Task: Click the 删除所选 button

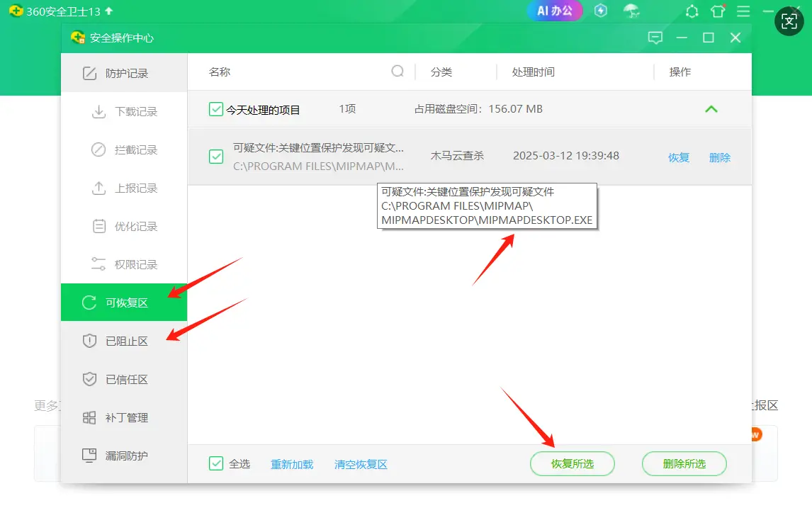Action: point(684,464)
